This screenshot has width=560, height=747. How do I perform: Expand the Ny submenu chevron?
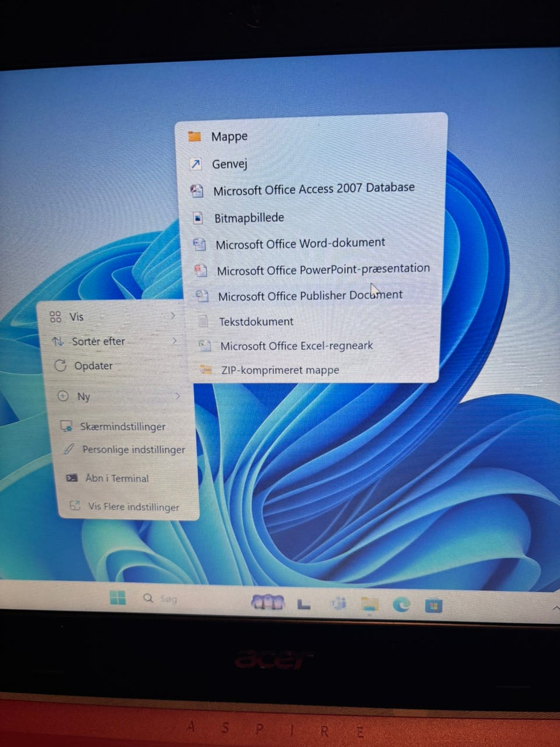(177, 396)
